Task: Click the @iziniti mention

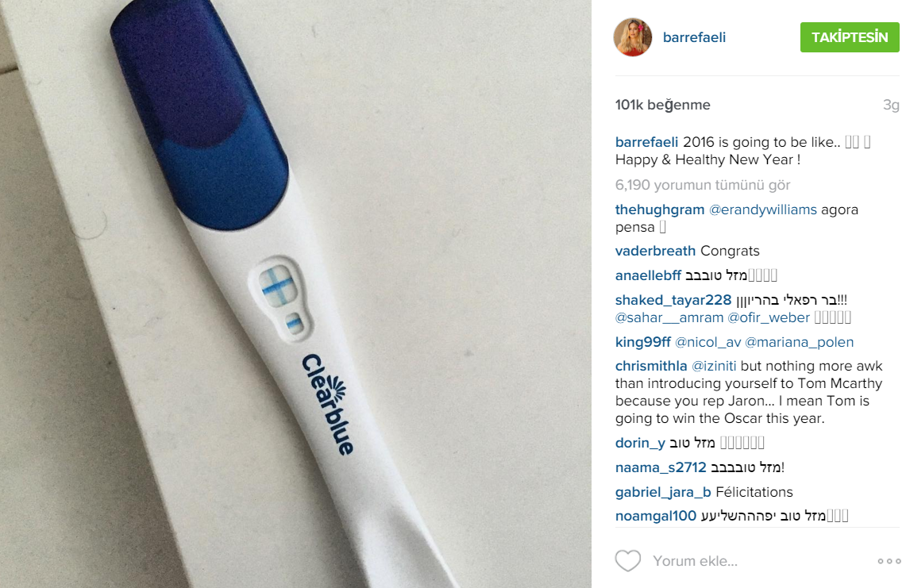Action: pyautogui.click(x=714, y=366)
